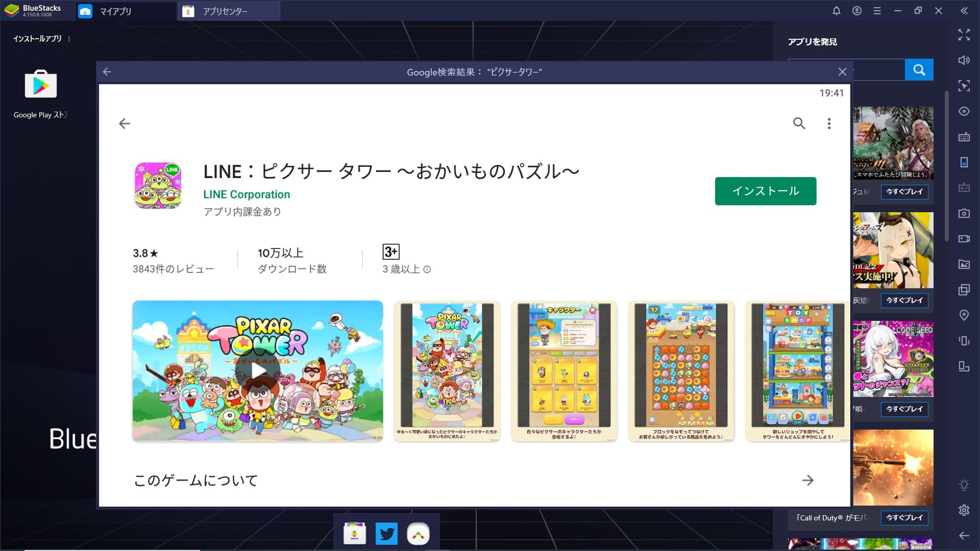Click the shake device icon
Viewport: 980px width, 551px height.
(x=964, y=341)
